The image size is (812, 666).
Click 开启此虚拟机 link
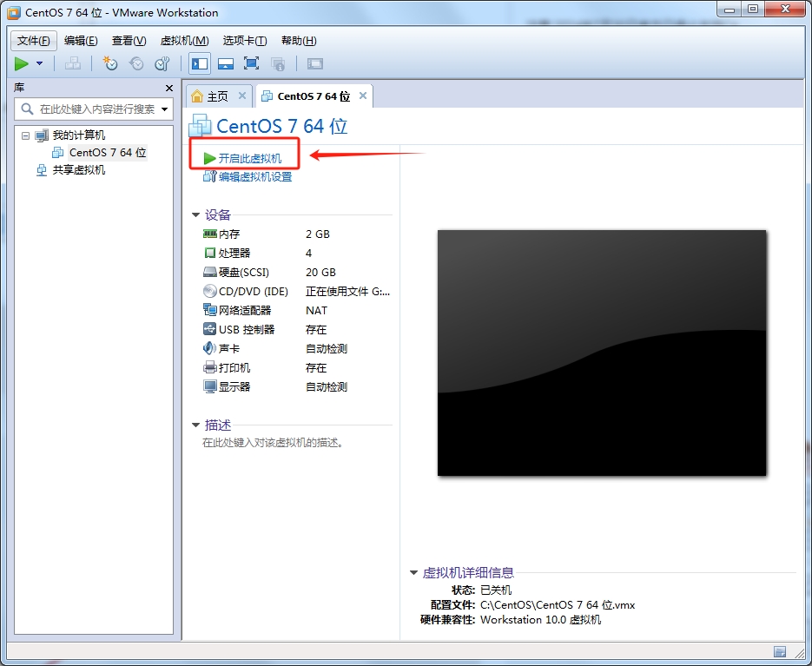pyautogui.click(x=250, y=158)
